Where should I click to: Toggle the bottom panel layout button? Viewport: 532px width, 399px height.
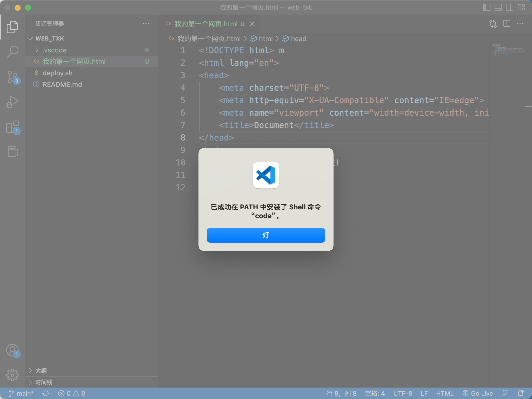[x=498, y=8]
